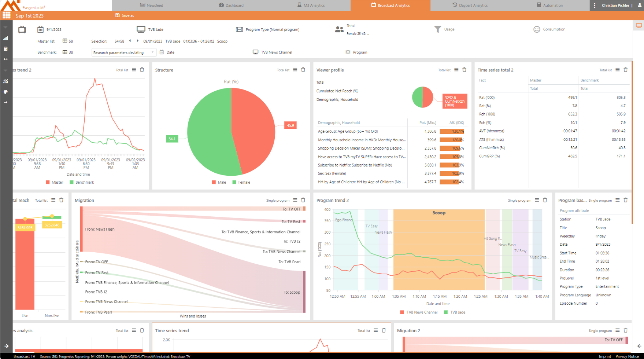This screenshot has height=359, width=644.
Task: Switch to the Dashboard tab
Action: 231,5
